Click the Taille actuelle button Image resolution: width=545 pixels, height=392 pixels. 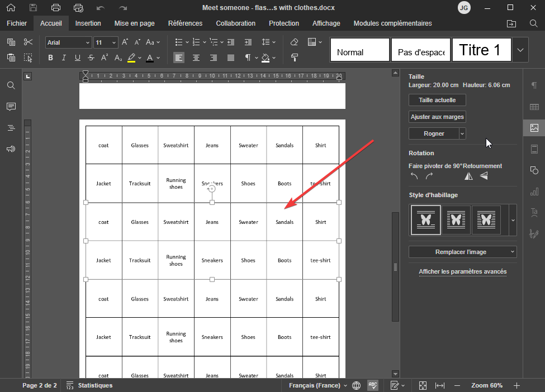click(437, 100)
